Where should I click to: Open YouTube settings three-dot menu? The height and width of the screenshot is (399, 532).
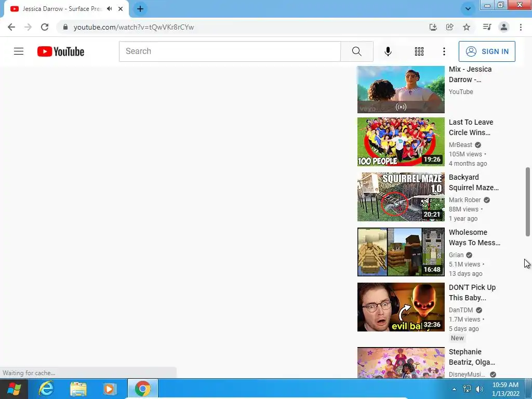(444, 51)
